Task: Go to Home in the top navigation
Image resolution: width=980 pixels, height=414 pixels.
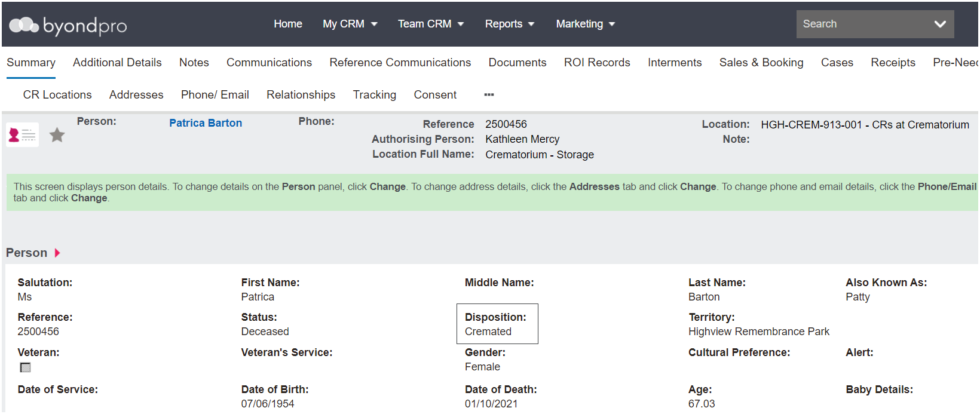Action: pos(288,24)
